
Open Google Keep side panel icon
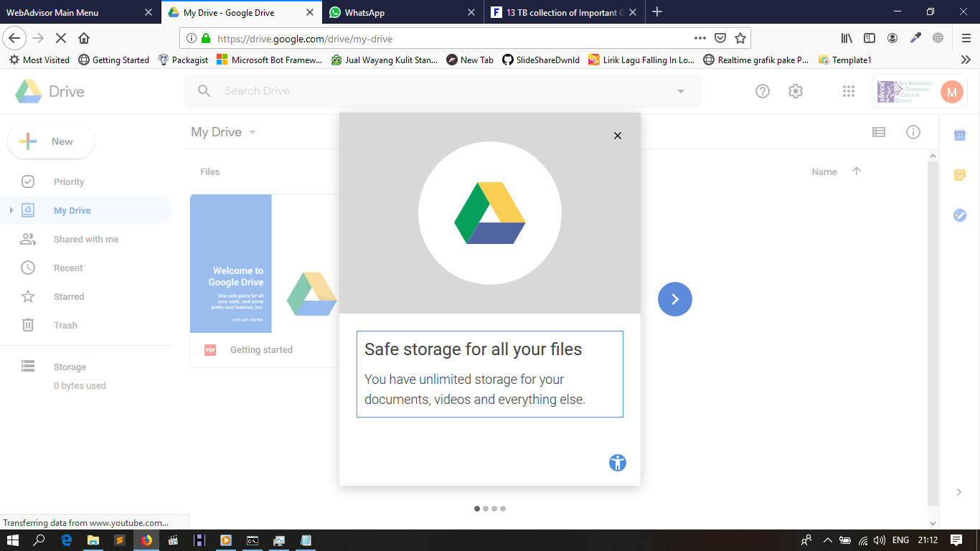[960, 175]
